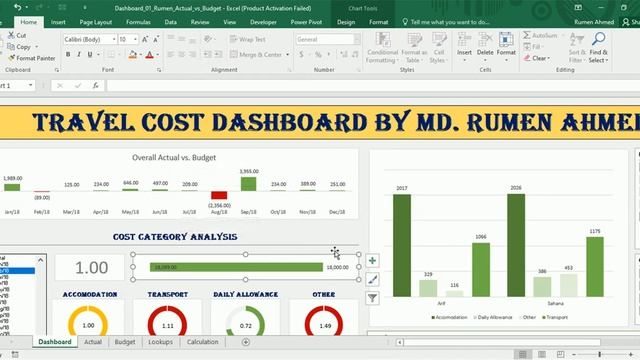Click the Undo arrow in the title bar
Screen dimensions: 640x360
(x=18, y=7)
